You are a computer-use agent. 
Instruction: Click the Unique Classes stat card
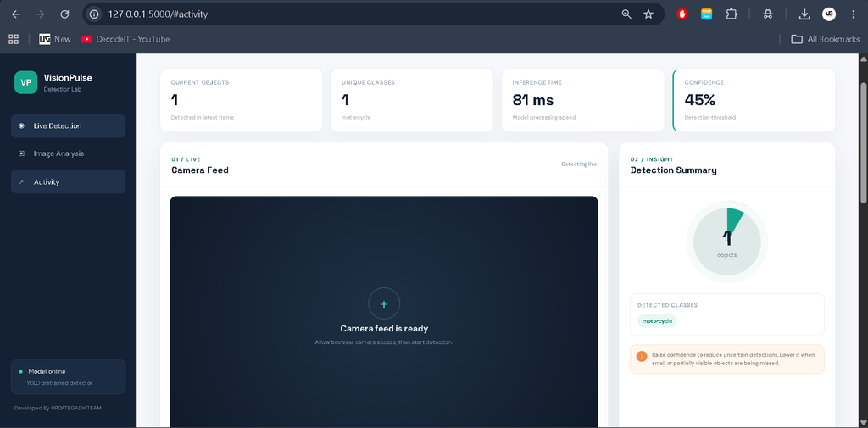412,100
